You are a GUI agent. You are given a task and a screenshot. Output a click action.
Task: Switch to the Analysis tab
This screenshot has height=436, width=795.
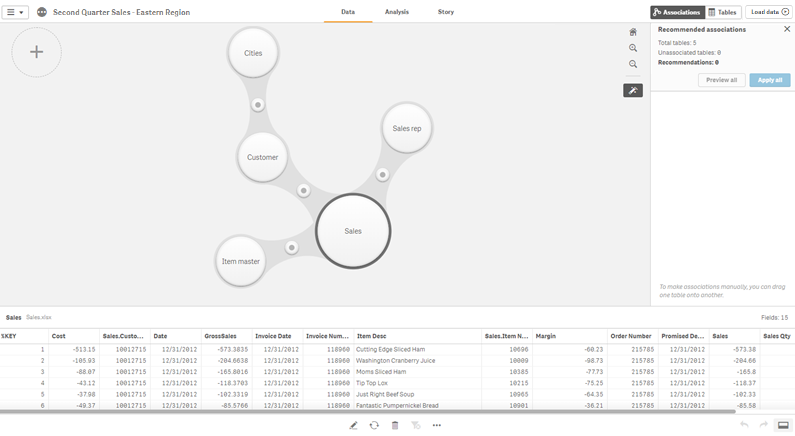click(397, 12)
